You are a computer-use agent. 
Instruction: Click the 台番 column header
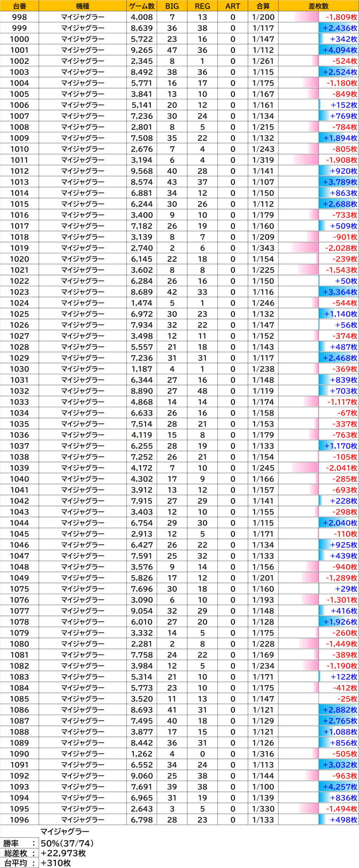[x=19, y=6]
